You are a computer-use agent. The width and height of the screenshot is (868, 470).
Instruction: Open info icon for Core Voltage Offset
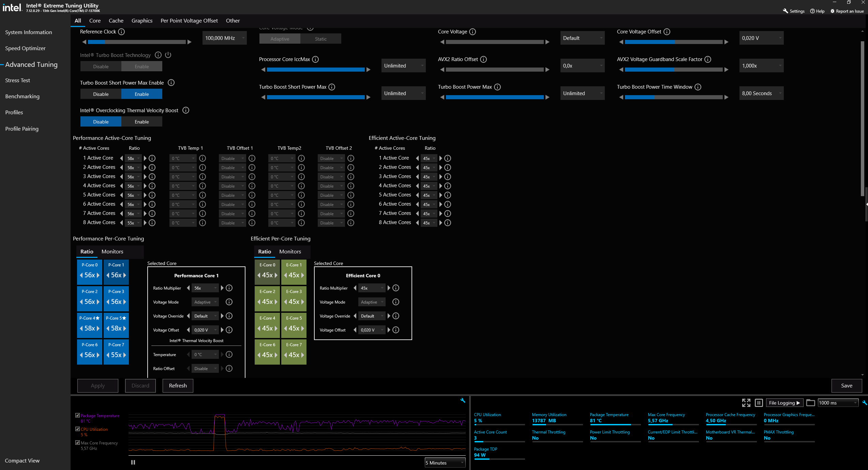(x=667, y=32)
